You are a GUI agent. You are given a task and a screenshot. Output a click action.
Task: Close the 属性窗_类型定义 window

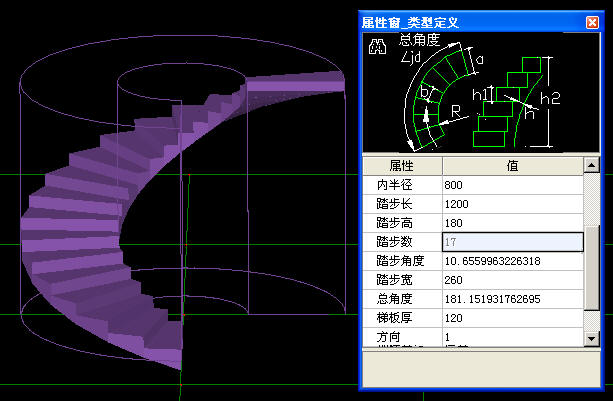click(592, 22)
